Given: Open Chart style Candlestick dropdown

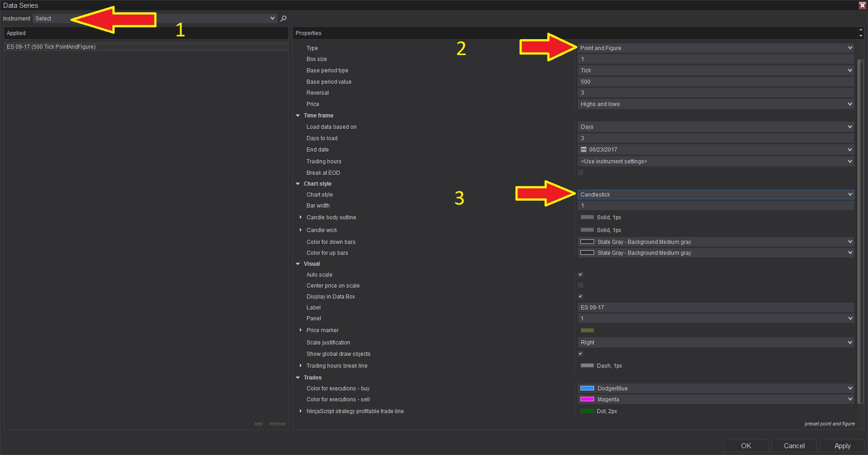Looking at the screenshot, I should pos(716,194).
